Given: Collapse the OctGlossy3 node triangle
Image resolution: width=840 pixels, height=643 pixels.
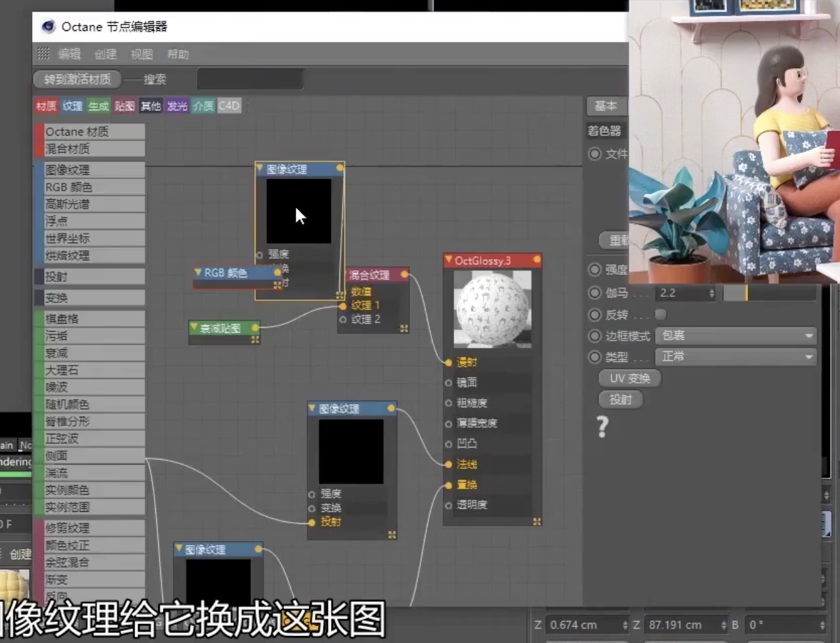Looking at the screenshot, I should tap(448, 260).
